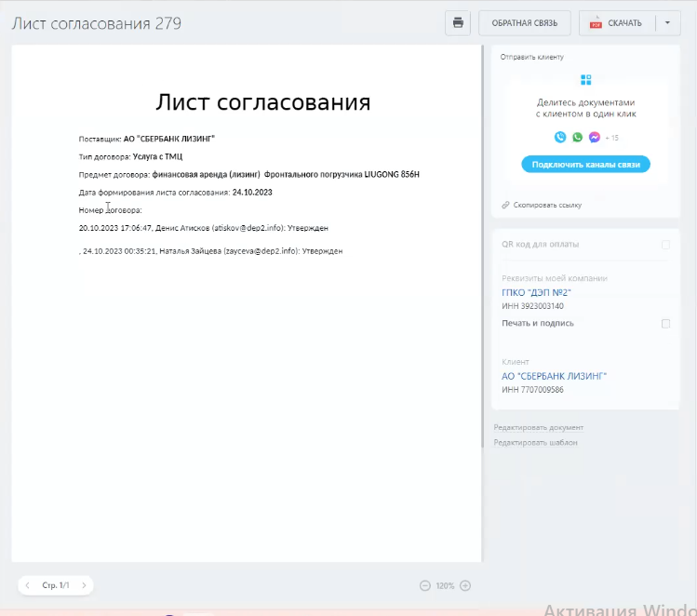Click the date 24.10.2023 in document
Viewport: 697px width, 616px height.
pos(252,192)
